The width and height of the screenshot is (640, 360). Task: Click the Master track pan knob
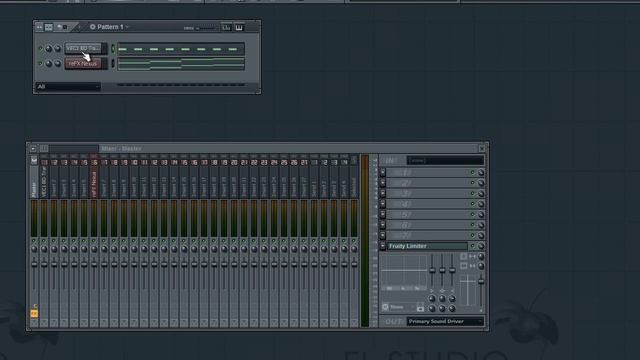pyautogui.click(x=34, y=249)
